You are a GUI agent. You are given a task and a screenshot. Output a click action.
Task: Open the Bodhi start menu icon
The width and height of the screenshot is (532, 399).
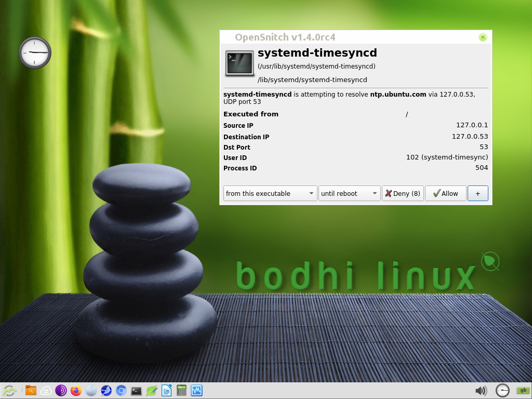[x=9, y=391]
